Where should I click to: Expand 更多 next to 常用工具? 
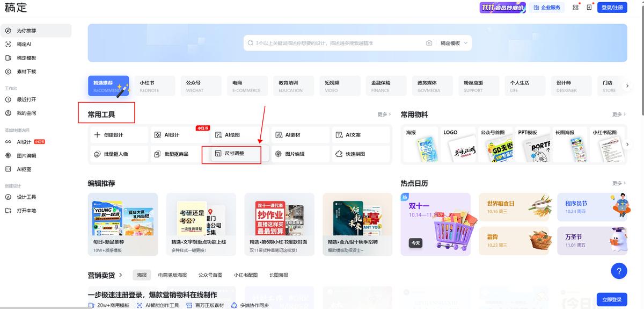point(384,114)
